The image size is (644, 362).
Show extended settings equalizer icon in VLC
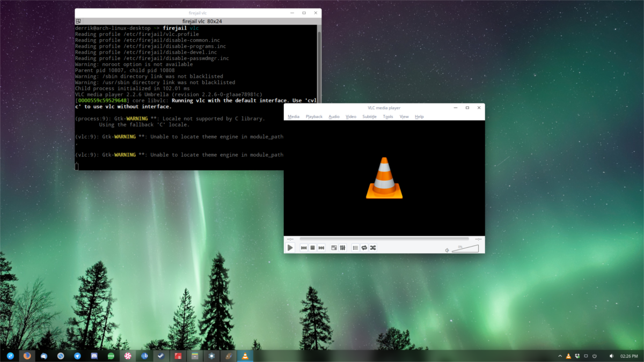[342, 248]
